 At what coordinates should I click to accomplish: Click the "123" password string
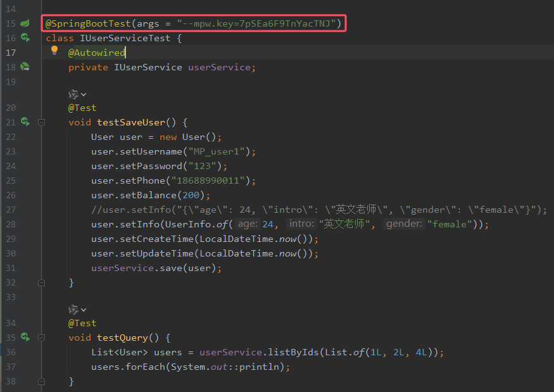(203, 166)
